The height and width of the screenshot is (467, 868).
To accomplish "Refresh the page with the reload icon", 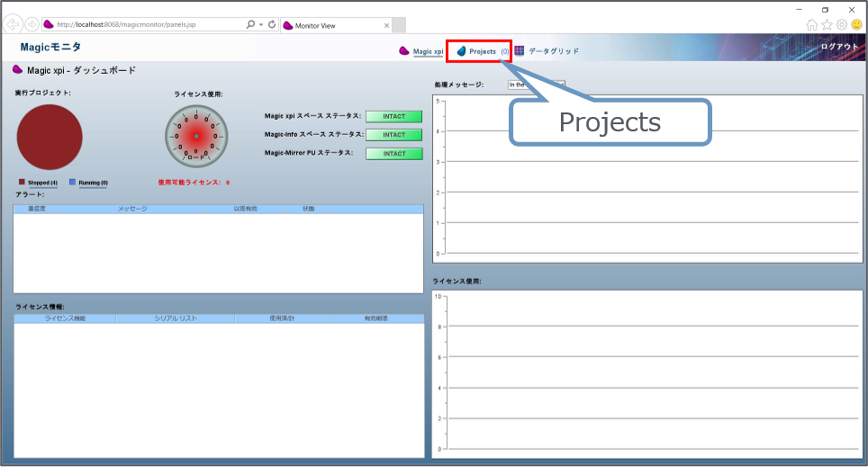I will coord(271,25).
